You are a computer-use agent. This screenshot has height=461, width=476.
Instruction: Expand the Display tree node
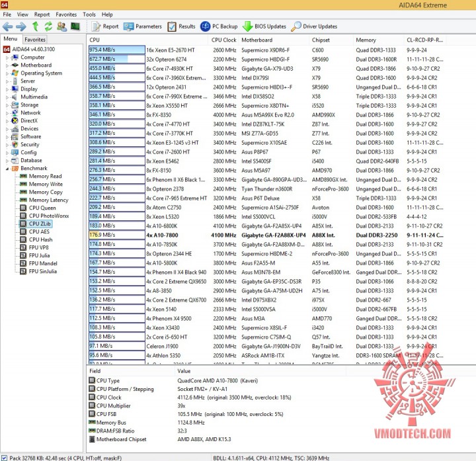(7, 89)
